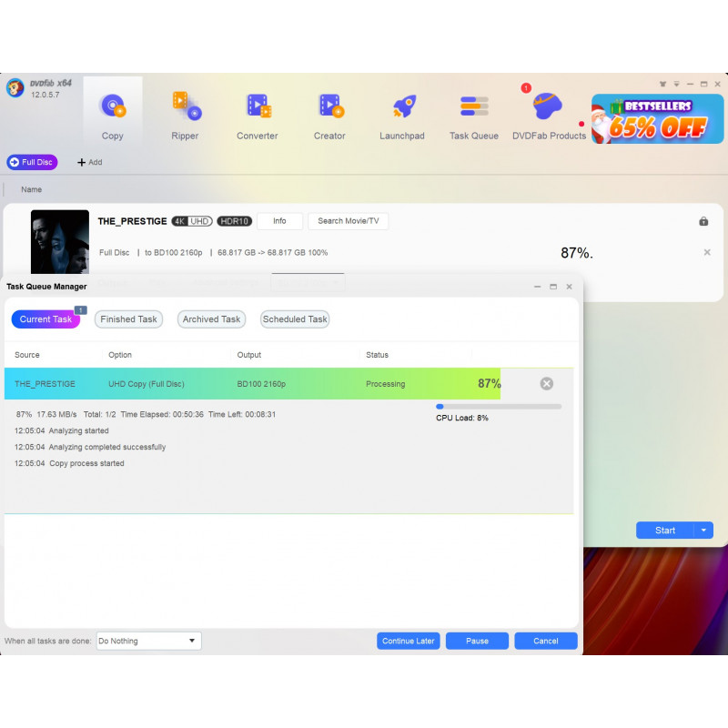Pause the current task

[477, 641]
